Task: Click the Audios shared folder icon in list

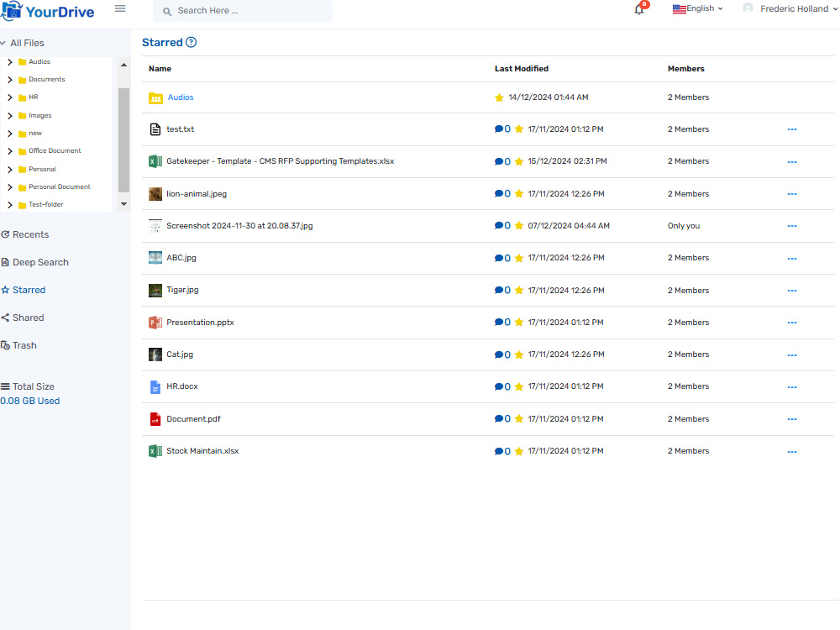Action: click(x=155, y=97)
